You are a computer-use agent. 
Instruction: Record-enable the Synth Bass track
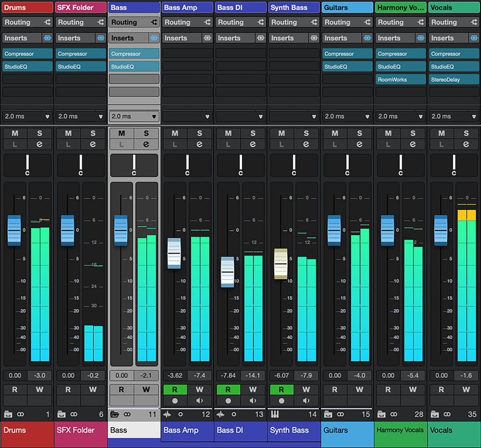click(281, 400)
